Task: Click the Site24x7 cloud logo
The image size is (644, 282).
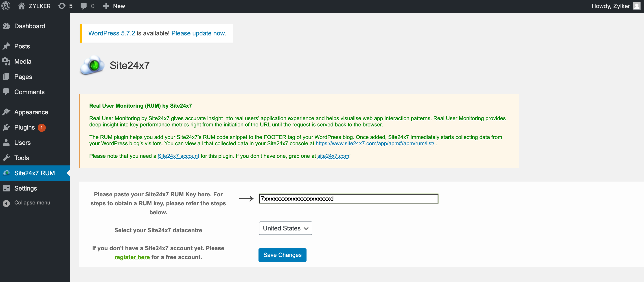Action: tap(92, 65)
